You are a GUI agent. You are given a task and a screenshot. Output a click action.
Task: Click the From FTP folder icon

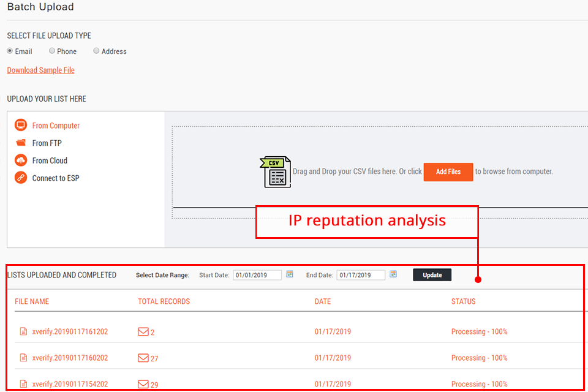(21, 143)
